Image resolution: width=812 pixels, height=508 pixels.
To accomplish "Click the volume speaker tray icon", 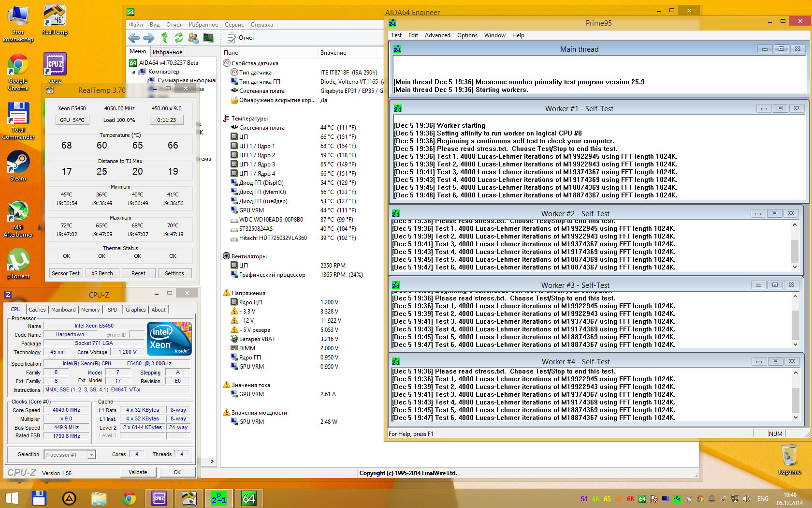I will [x=746, y=499].
